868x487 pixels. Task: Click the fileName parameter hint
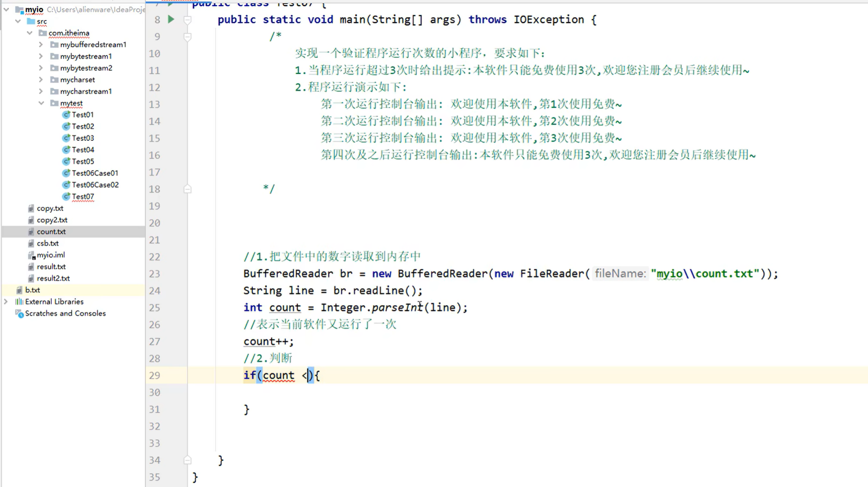(620, 274)
